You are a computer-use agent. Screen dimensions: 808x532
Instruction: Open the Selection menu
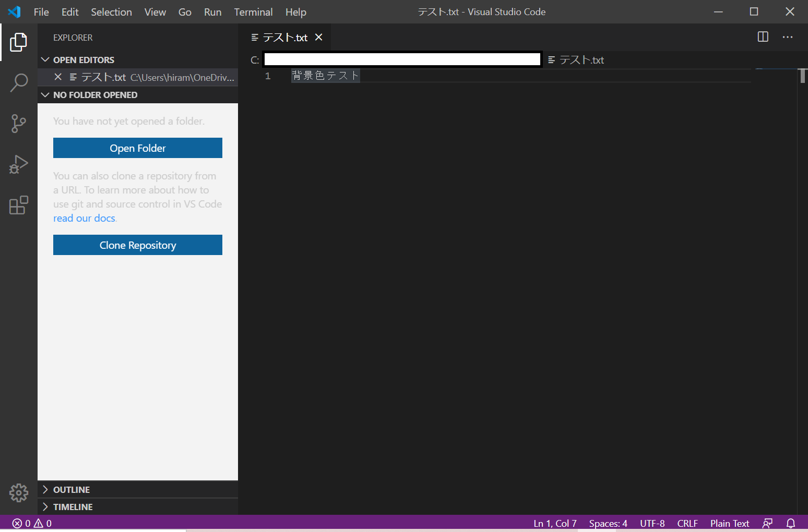[111, 12]
